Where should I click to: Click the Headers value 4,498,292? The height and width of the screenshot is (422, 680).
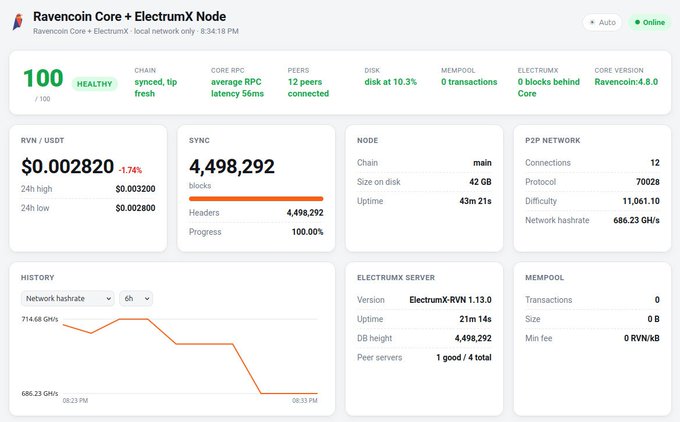coord(305,213)
